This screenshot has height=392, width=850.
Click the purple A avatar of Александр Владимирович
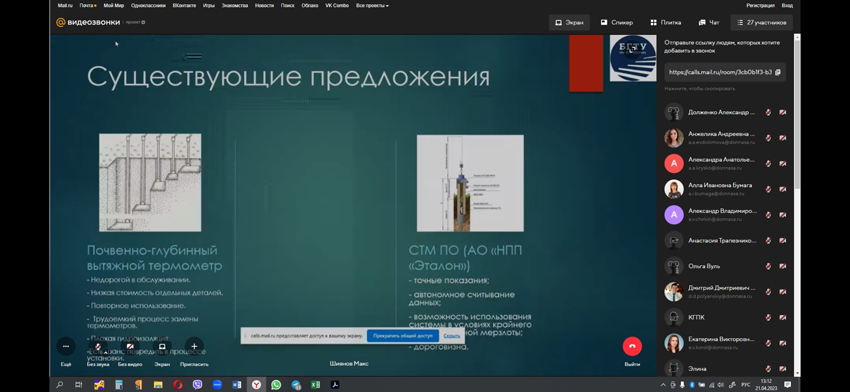(x=674, y=215)
